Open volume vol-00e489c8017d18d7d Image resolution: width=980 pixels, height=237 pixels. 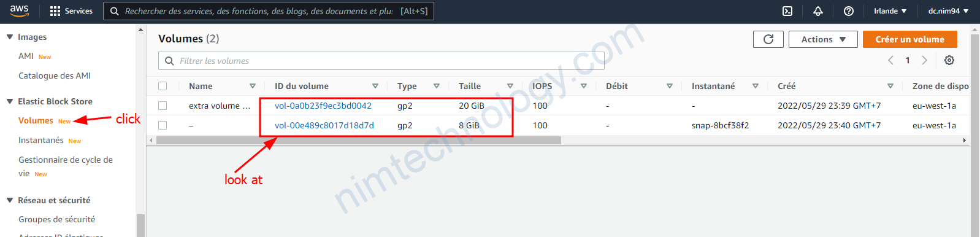(324, 125)
